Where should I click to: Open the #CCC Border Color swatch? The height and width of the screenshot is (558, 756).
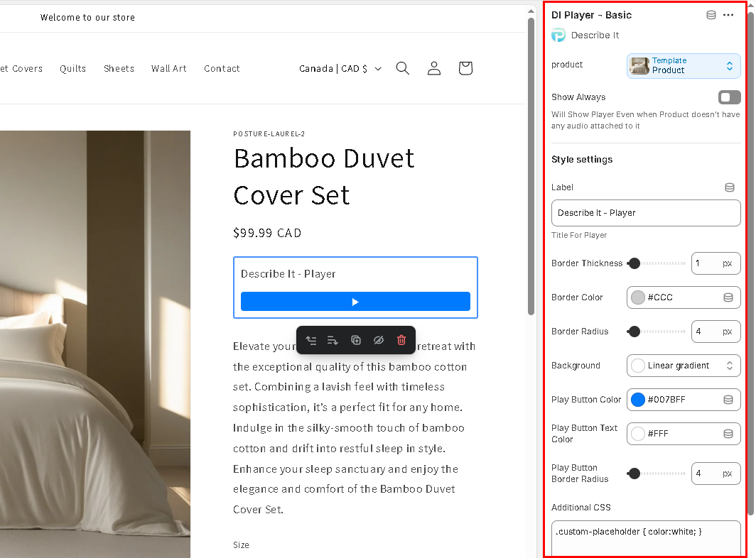pyautogui.click(x=638, y=297)
